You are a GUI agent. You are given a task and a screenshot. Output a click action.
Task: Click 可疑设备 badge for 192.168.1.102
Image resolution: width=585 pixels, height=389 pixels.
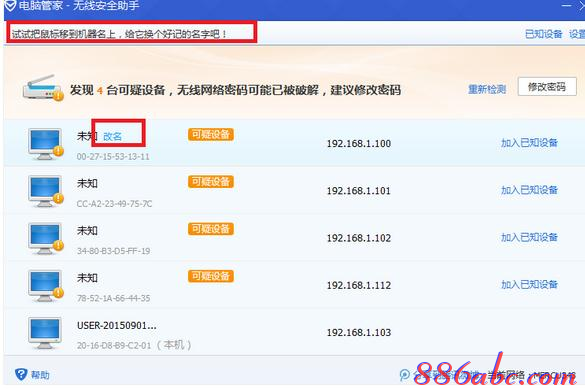coord(211,229)
